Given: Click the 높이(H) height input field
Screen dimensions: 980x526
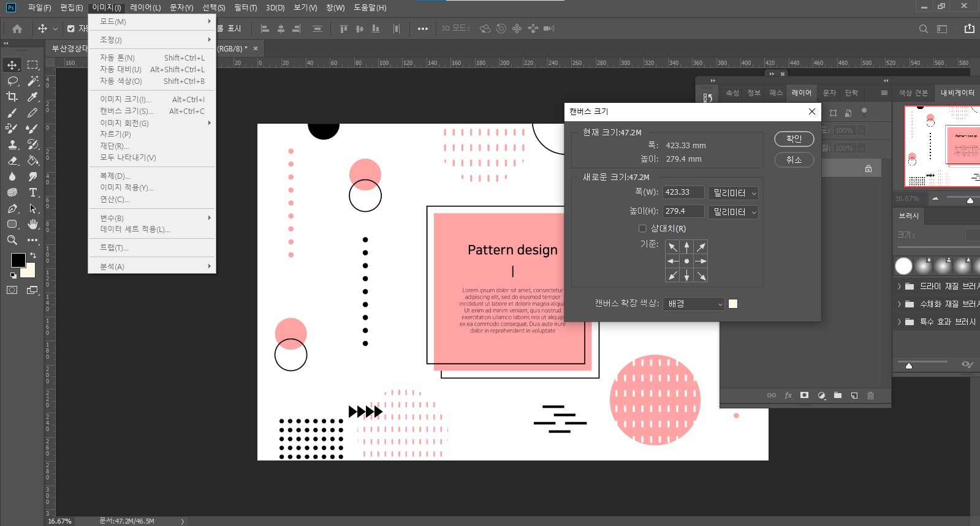Looking at the screenshot, I should coord(683,211).
